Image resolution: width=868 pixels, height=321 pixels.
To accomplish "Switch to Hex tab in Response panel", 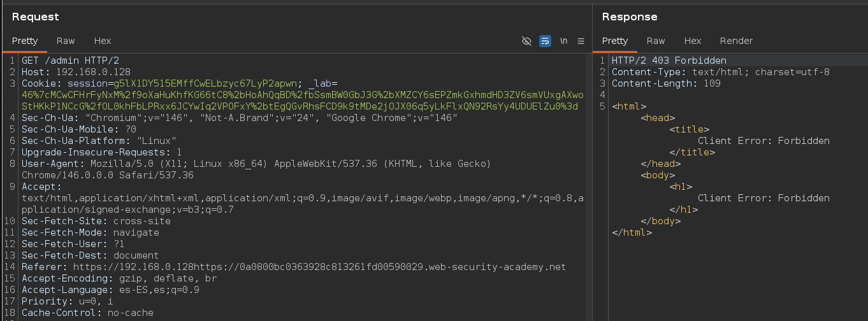I will 693,41.
